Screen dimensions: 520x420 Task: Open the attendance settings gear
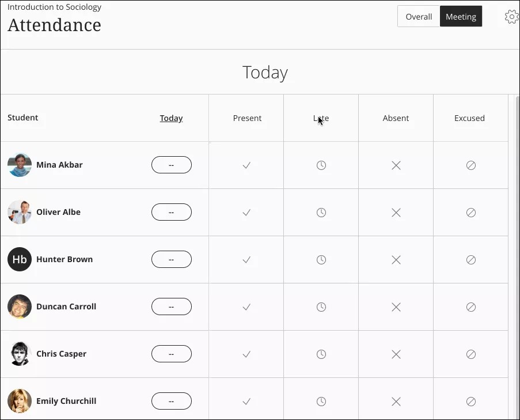(511, 16)
